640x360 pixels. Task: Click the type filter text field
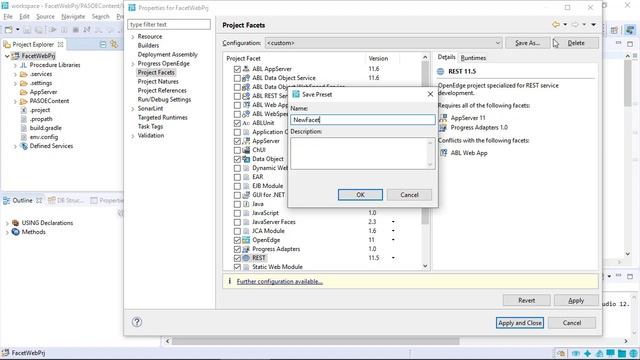click(169, 24)
